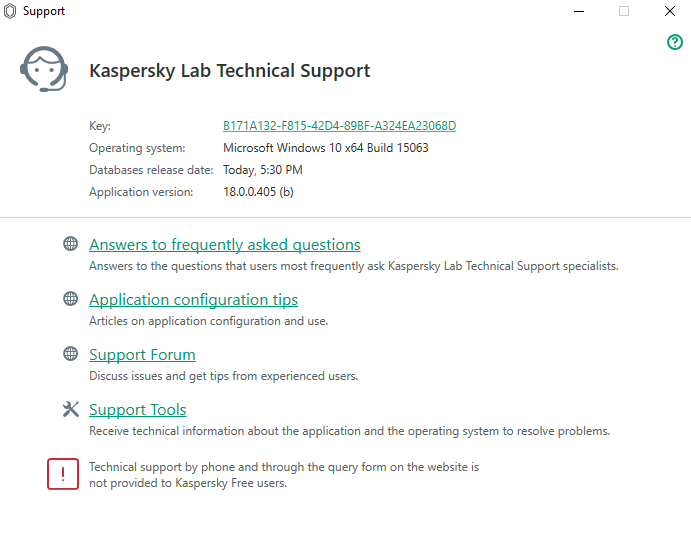Open the license key link B171A132-F815
Image resolution: width=691 pixels, height=543 pixels.
click(339, 126)
